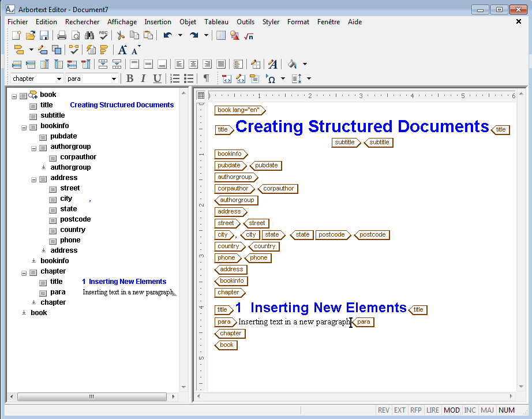Open the Affichage menu
The width and height of the screenshot is (532, 419).
(122, 22)
